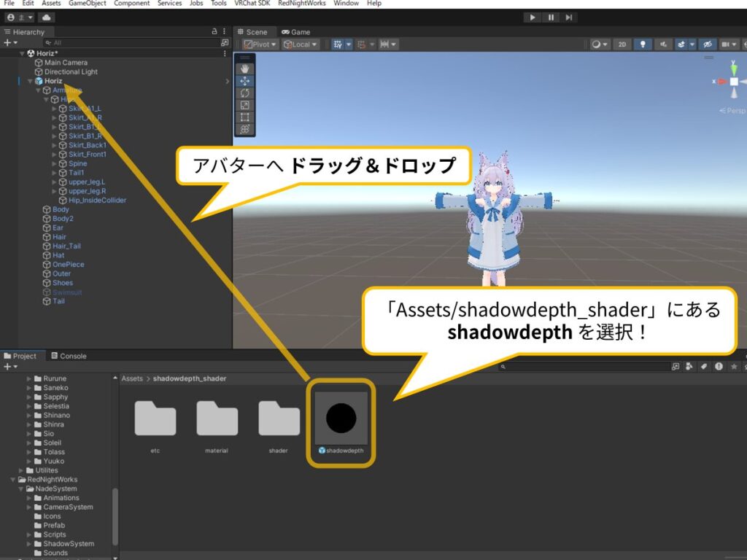Click the Step frame button
This screenshot has width=747, height=560.
click(569, 17)
